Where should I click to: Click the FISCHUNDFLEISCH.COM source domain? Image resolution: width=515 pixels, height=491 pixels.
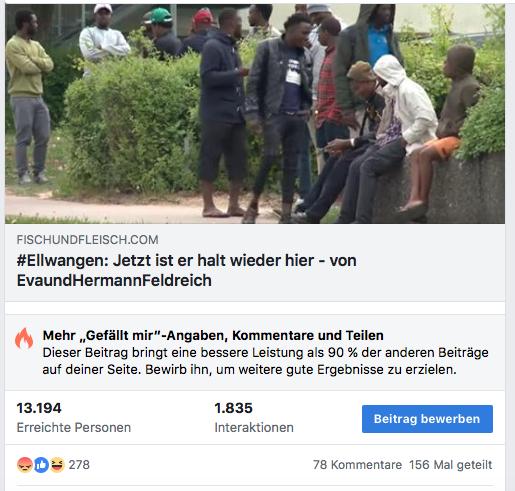(88, 240)
